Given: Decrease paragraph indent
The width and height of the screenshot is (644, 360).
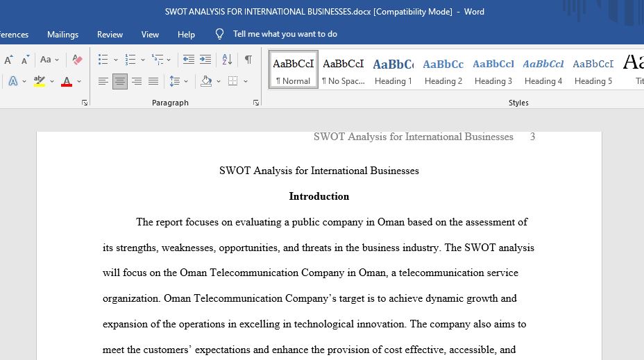Looking at the screenshot, I should tap(189, 60).
